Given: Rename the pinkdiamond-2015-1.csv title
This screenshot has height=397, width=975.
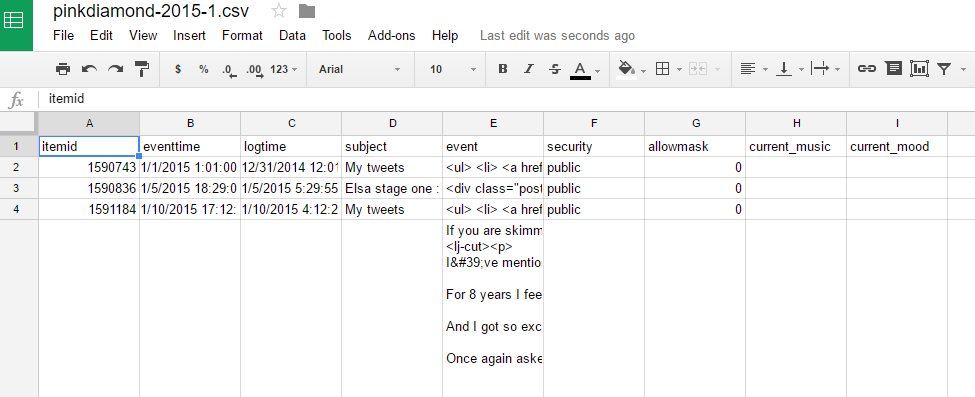Looking at the screenshot, I should 151,11.
